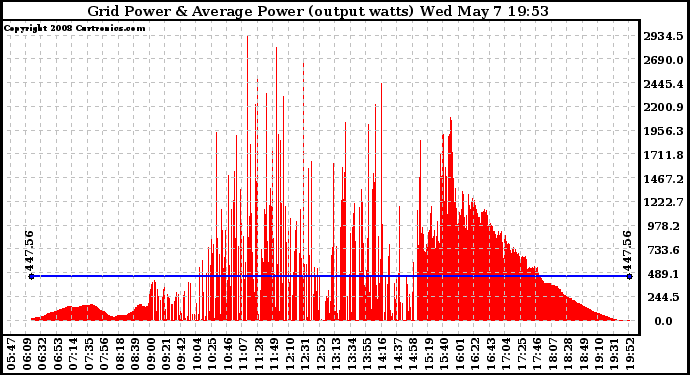Click the Copyright 2008 Cartronics.com text

[x=74, y=28]
